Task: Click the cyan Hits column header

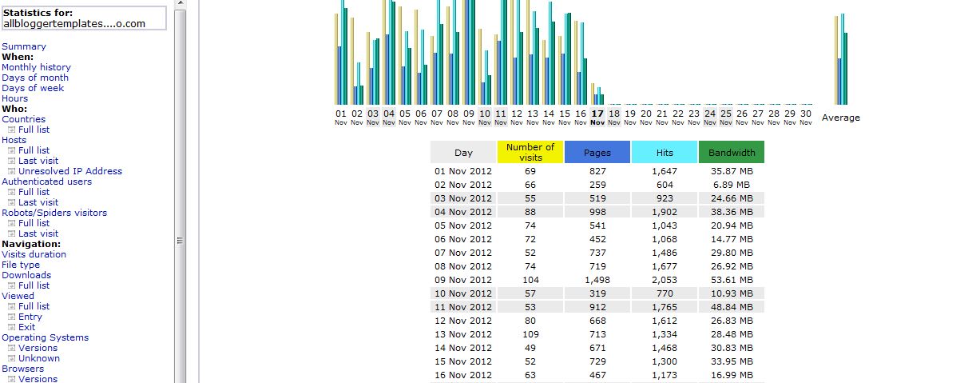Action: point(665,152)
